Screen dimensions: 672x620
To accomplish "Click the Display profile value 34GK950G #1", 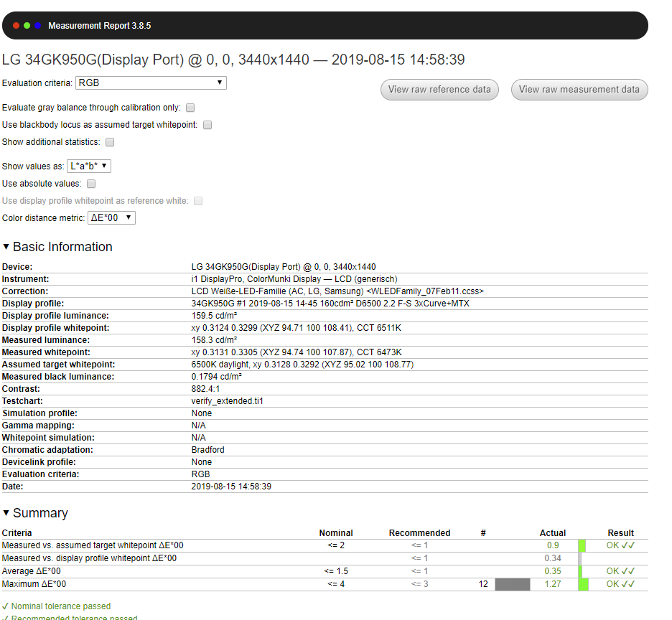I will [330, 304].
